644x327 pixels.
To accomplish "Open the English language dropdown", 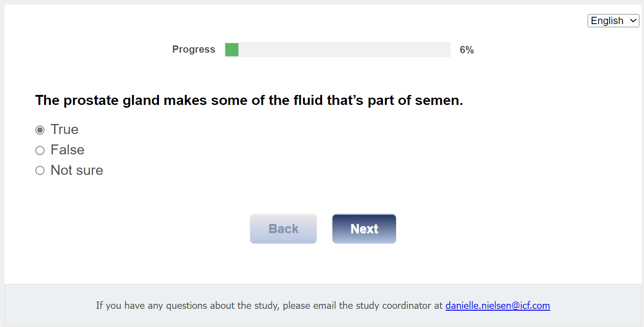I will tap(613, 21).
